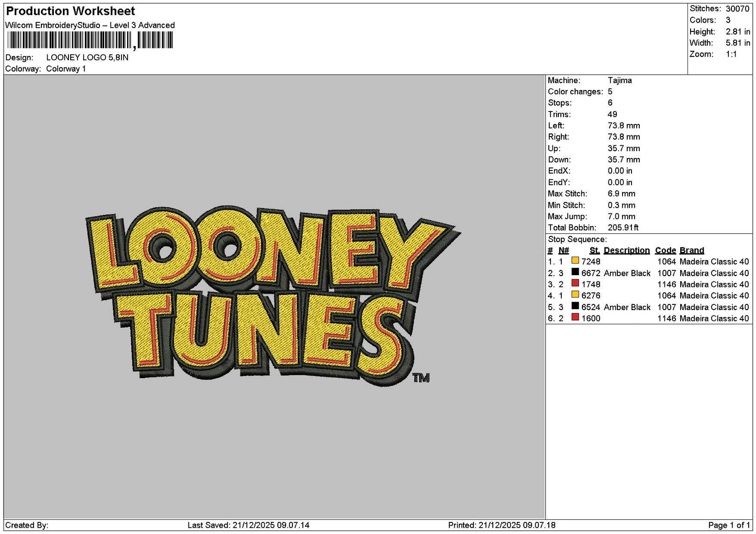Select Min Stitch value 0.3 mm
This screenshot has height=534, width=756.
[x=622, y=206]
